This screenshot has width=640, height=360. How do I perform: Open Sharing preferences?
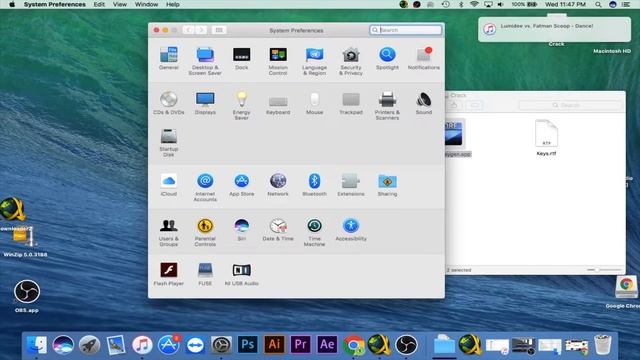pyautogui.click(x=387, y=185)
